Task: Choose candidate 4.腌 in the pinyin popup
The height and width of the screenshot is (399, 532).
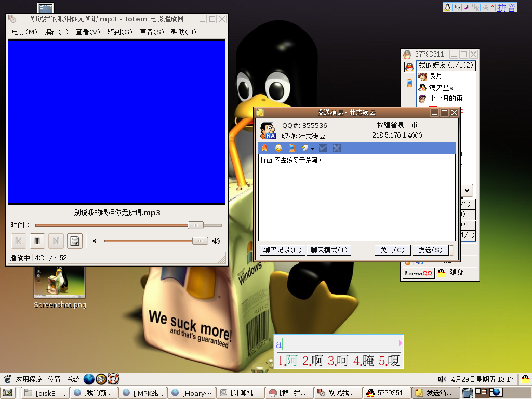Action: 363,361
